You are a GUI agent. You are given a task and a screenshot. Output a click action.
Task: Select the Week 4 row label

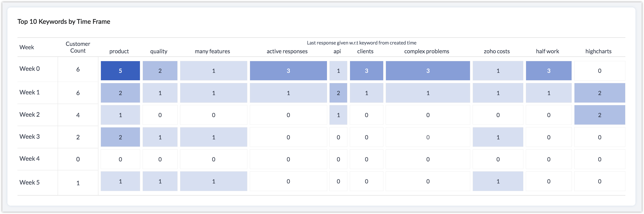coord(30,159)
